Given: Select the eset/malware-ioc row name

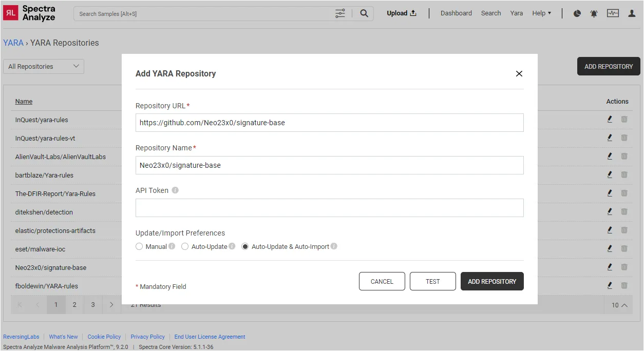Looking at the screenshot, I should click(x=40, y=249).
